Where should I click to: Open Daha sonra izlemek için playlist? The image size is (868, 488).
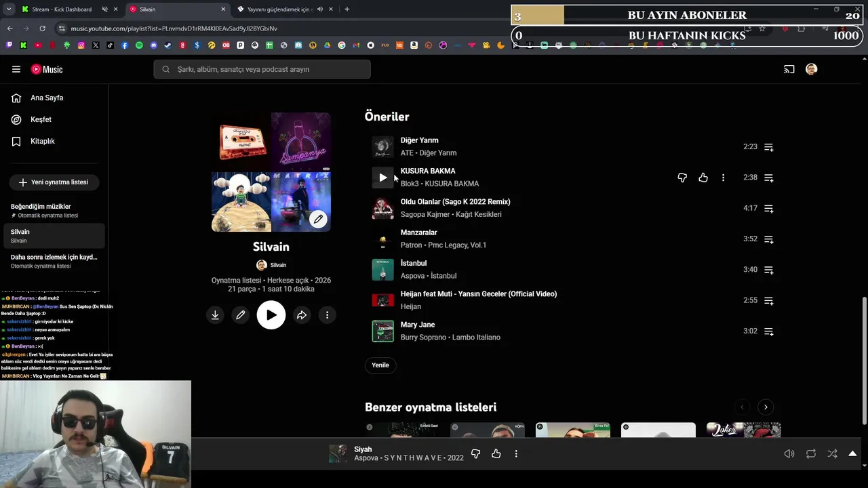(x=54, y=262)
